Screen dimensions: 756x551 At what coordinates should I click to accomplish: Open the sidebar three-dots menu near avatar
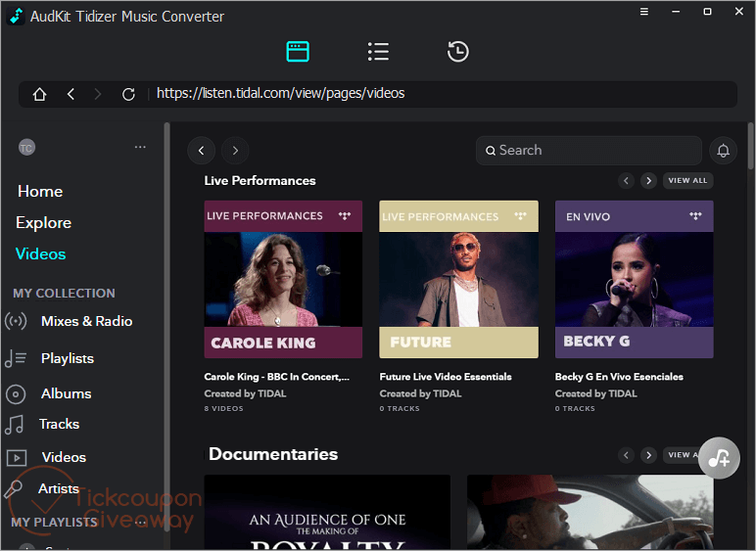[x=140, y=147]
